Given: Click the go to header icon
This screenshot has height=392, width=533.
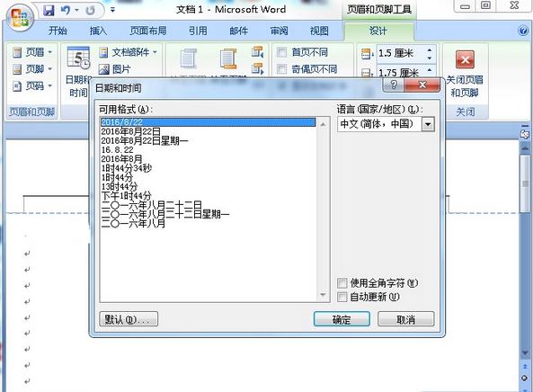Looking at the screenshot, I should pos(188,58).
